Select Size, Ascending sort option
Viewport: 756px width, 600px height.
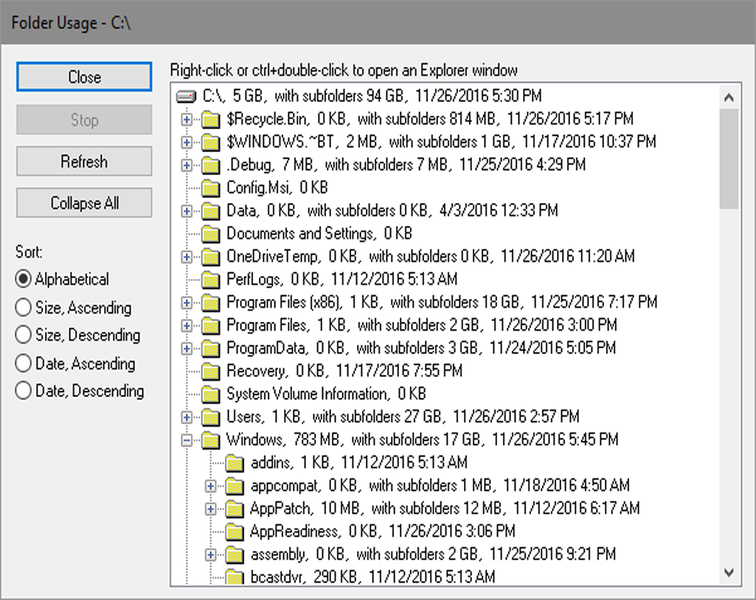[x=73, y=307]
